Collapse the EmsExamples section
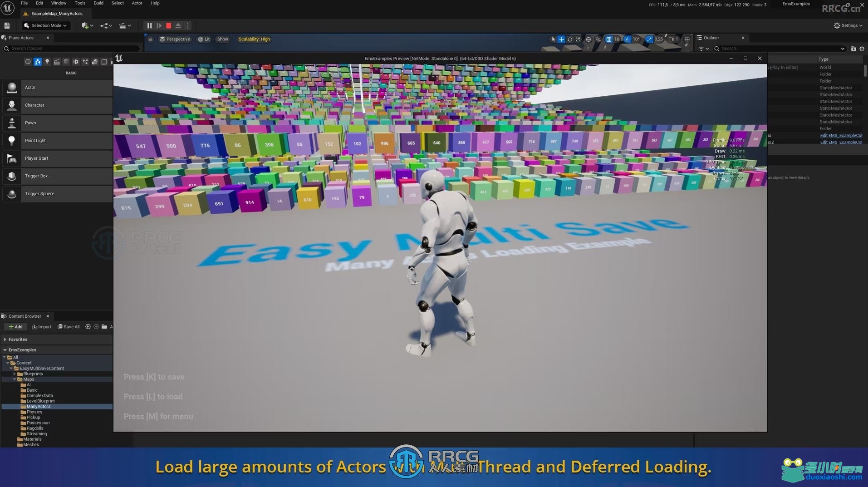Image resolution: width=868 pixels, height=487 pixels. point(5,350)
